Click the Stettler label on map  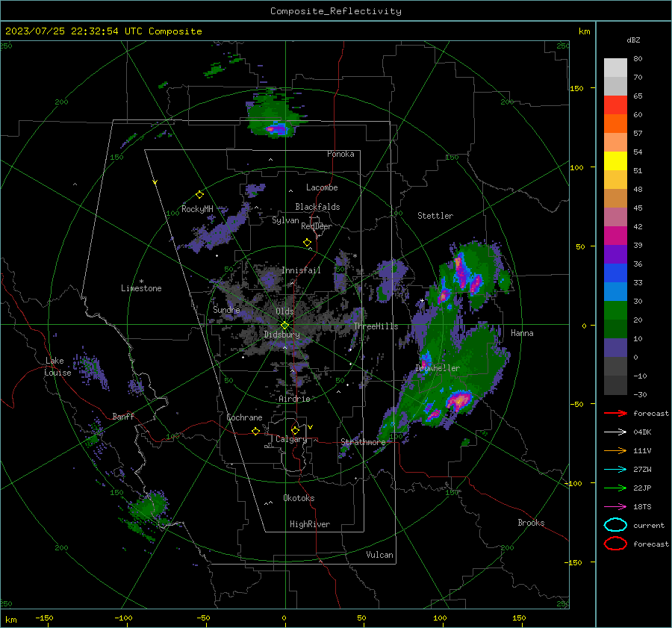[435, 216]
